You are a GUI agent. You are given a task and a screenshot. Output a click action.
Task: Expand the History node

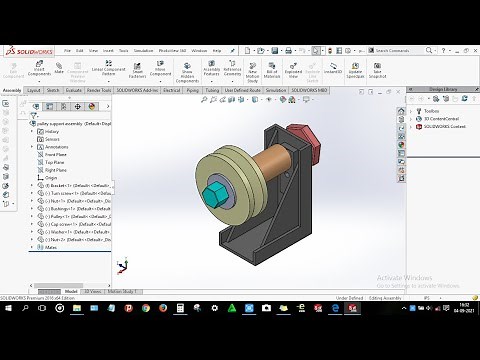coord(32,131)
